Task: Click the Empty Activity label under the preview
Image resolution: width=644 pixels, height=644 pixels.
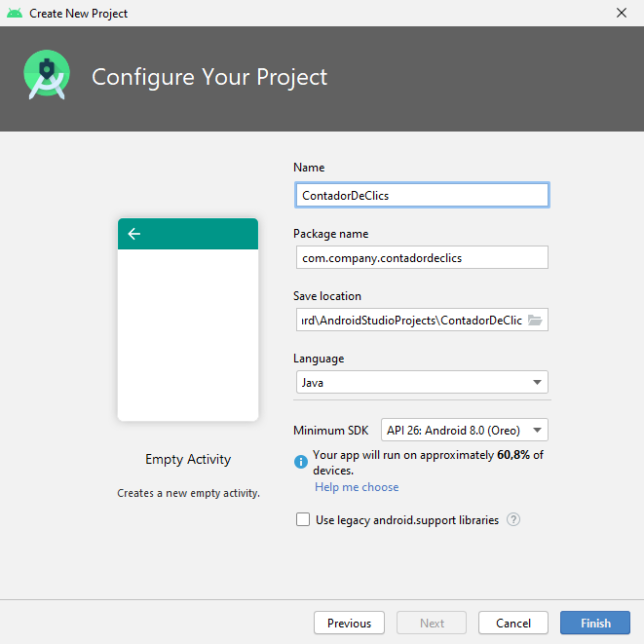Action: (x=188, y=460)
